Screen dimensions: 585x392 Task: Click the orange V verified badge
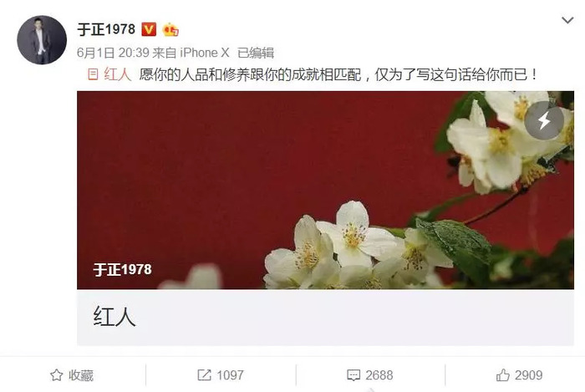(x=149, y=29)
